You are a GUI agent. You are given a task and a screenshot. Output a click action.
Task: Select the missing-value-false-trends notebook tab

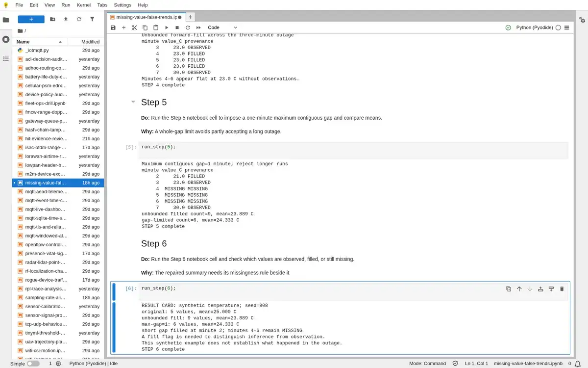[x=146, y=17]
